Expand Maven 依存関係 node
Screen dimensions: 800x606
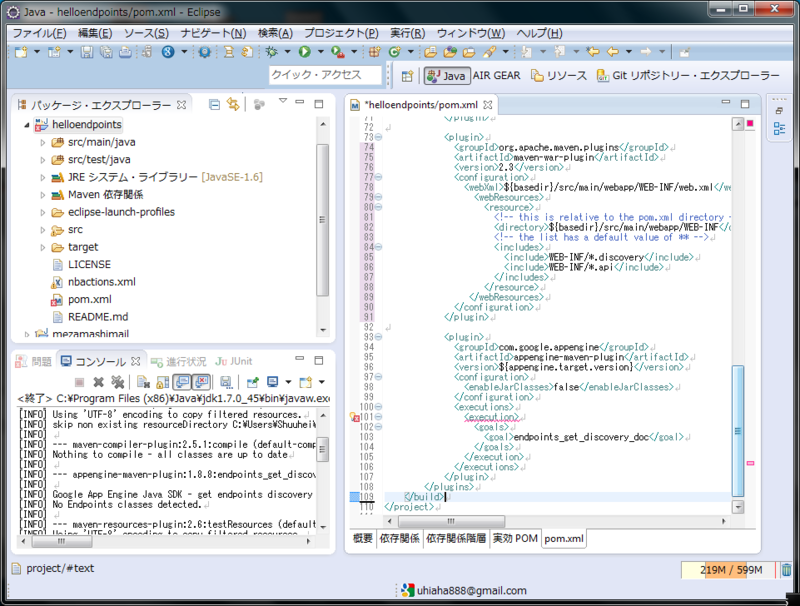tap(43, 195)
